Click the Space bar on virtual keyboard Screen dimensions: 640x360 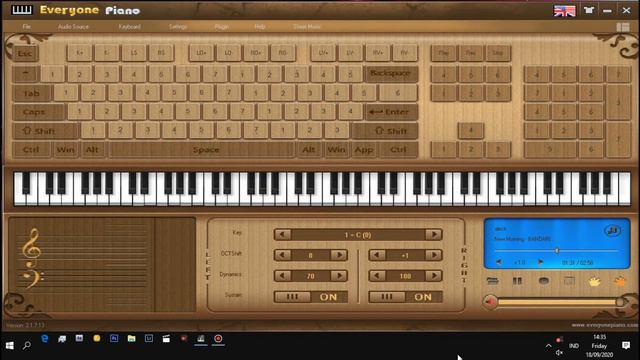pyautogui.click(x=202, y=150)
